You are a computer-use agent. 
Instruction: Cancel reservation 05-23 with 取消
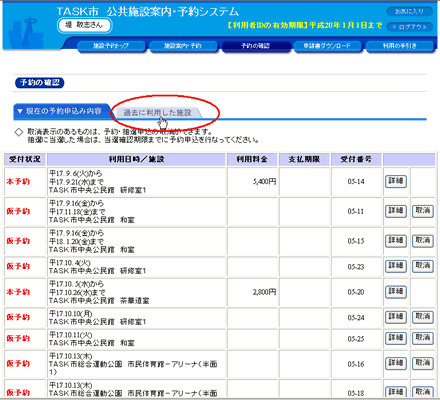423,266
